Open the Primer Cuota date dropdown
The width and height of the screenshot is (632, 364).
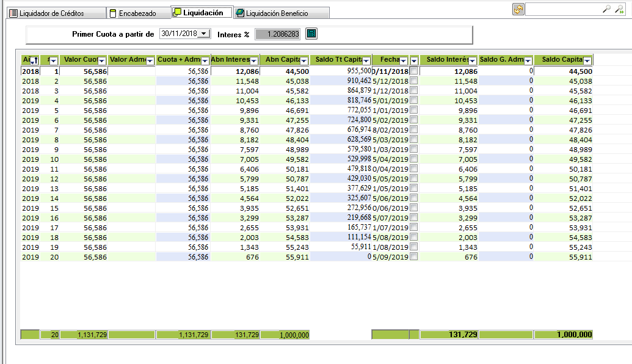point(204,34)
